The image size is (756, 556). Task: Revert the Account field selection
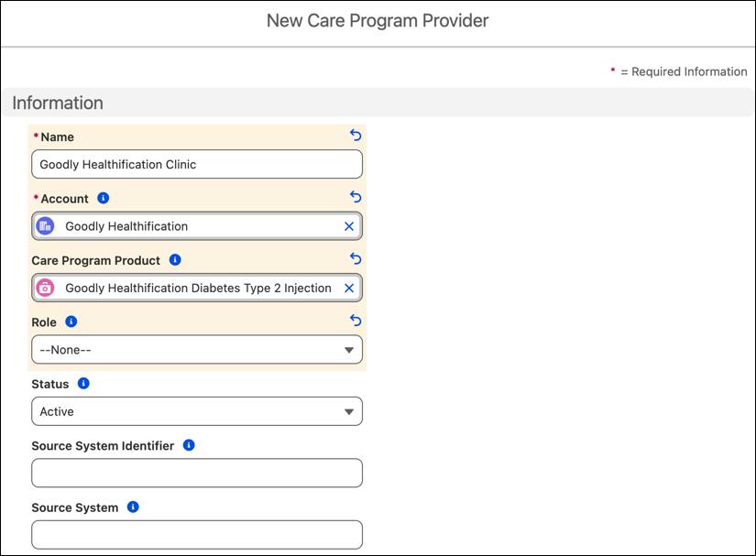[x=355, y=195]
